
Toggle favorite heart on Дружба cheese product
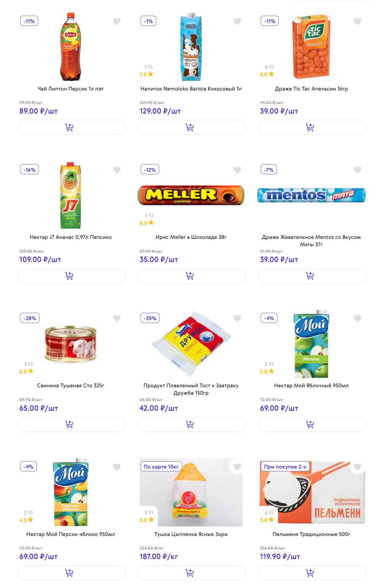(x=237, y=318)
